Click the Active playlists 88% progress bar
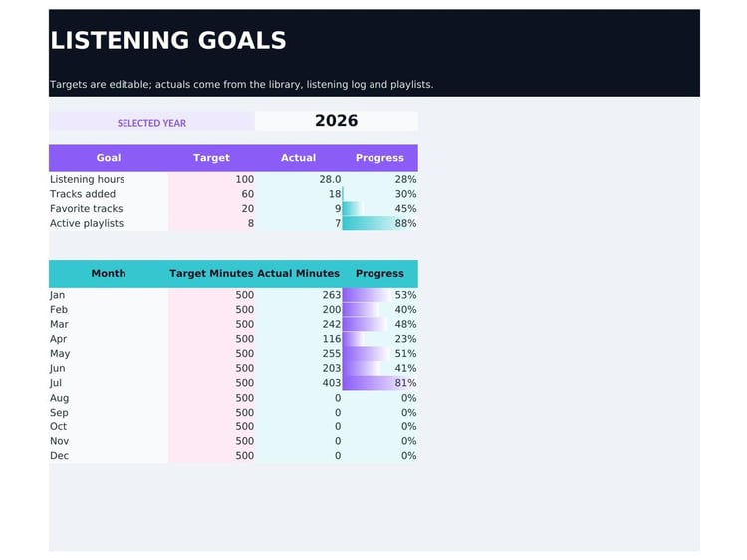The width and height of the screenshot is (747, 560). point(380,223)
